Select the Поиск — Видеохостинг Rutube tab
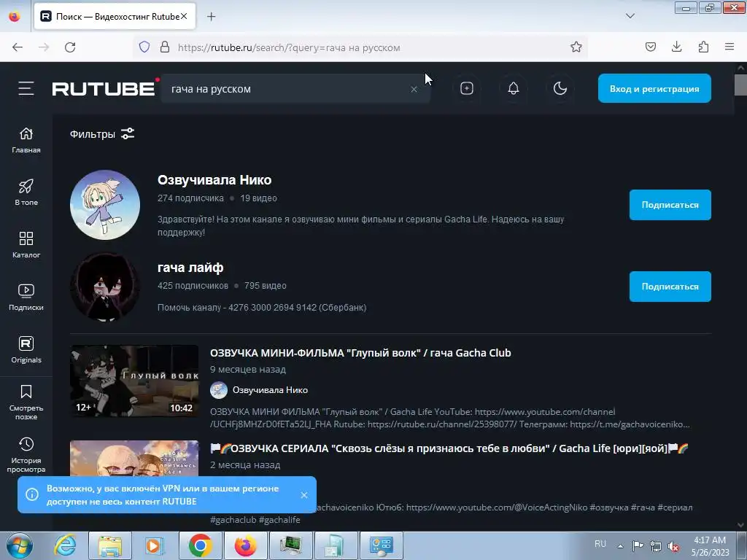Screen dimensions: 747x560 point(115,17)
